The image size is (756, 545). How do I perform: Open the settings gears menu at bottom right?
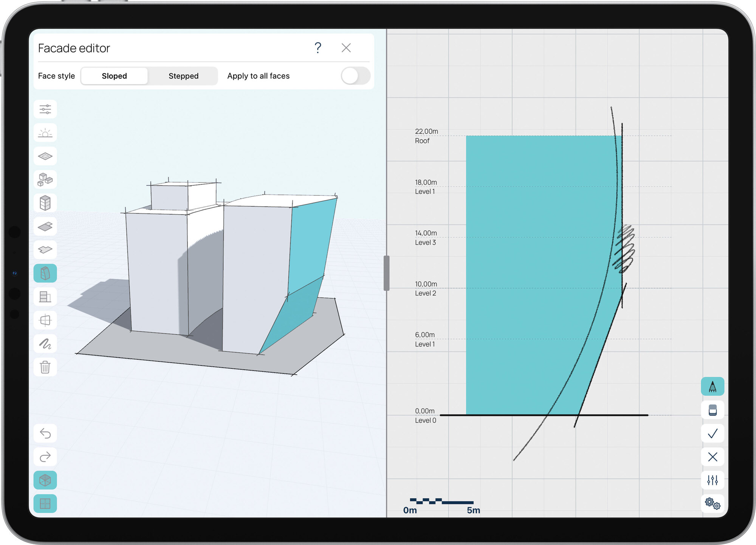click(x=712, y=504)
